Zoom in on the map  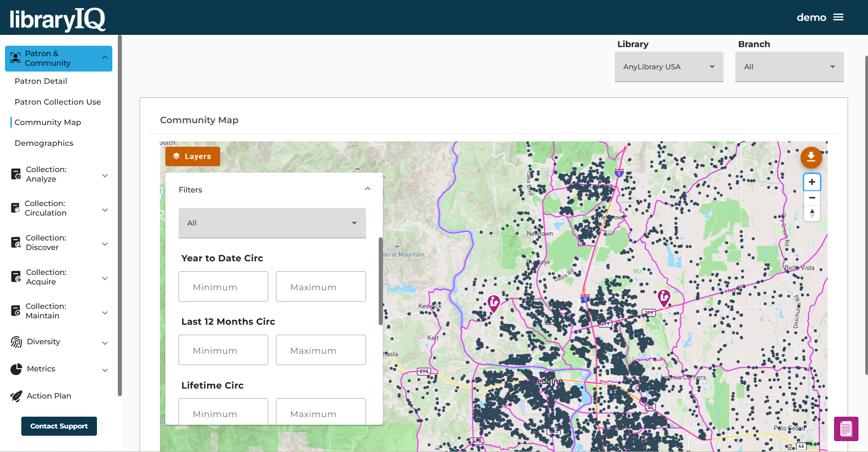812,182
